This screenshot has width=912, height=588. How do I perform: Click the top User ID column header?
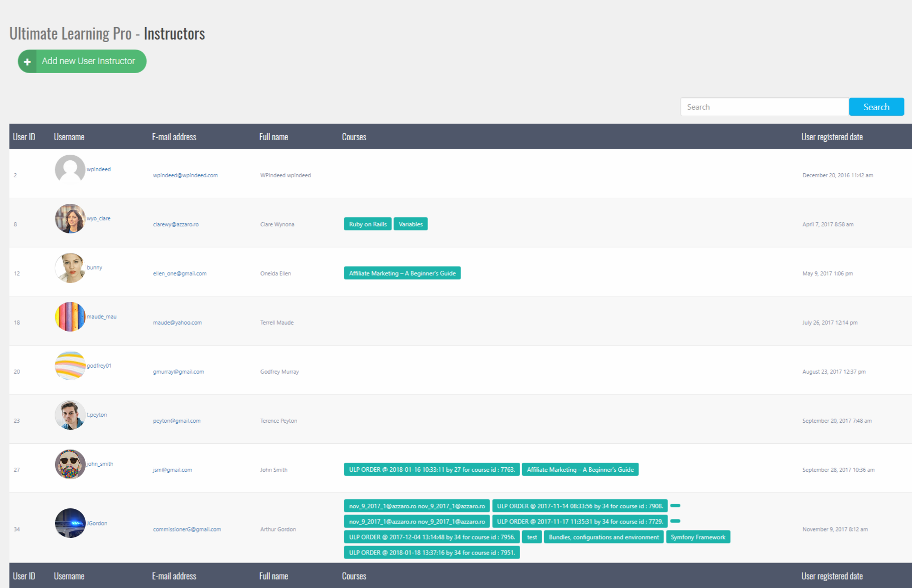[24, 137]
